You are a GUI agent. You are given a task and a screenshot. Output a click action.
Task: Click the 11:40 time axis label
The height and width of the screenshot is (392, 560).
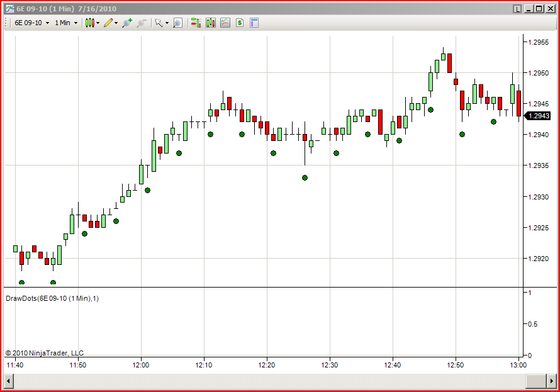tap(15, 365)
